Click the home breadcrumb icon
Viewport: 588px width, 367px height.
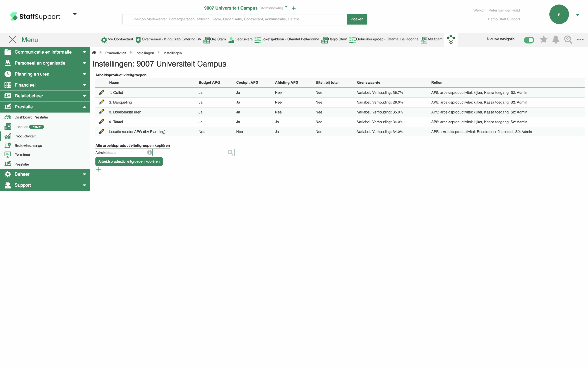[x=94, y=53]
